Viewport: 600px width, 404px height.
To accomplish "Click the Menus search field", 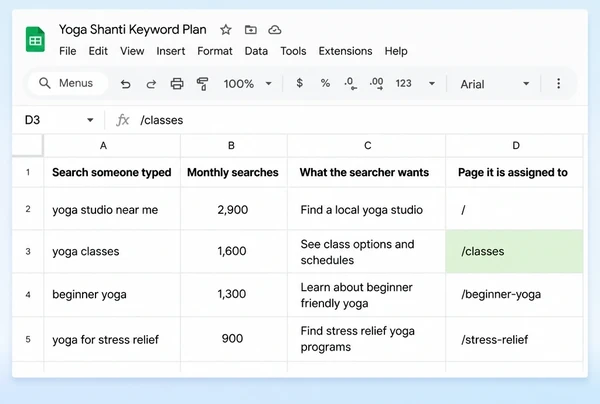I will pos(68,83).
